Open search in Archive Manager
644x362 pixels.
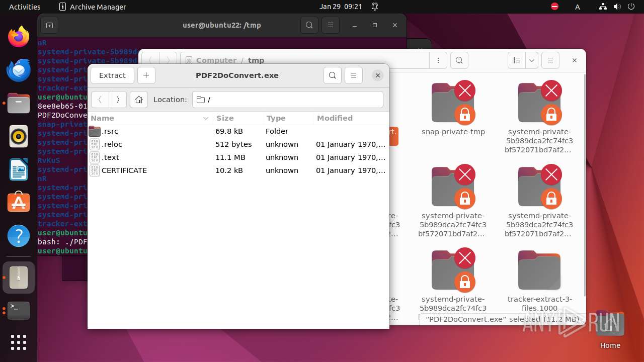(x=332, y=75)
